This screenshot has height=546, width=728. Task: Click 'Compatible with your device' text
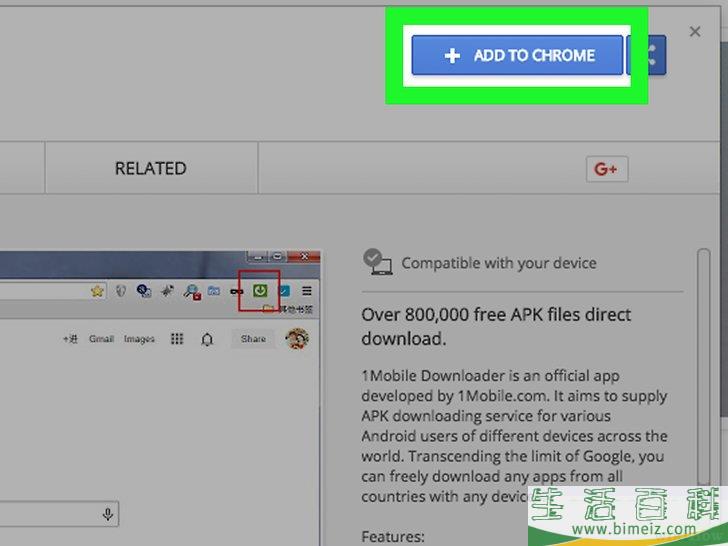(499, 263)
